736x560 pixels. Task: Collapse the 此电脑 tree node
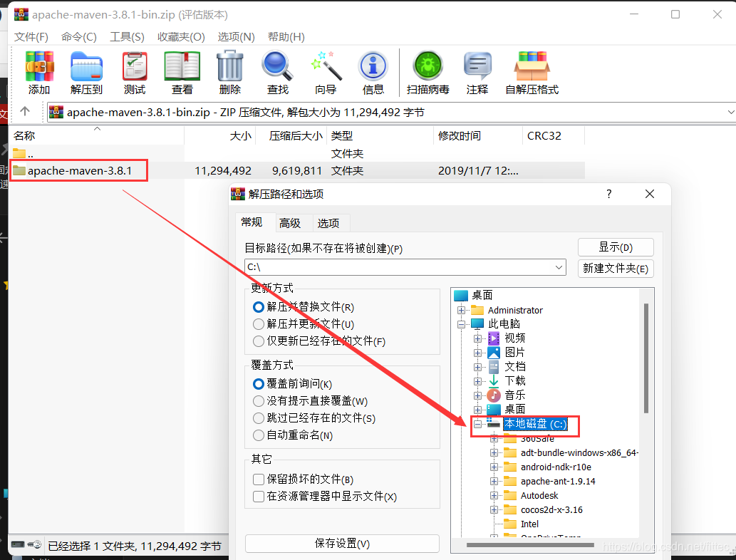pos(462,324)
